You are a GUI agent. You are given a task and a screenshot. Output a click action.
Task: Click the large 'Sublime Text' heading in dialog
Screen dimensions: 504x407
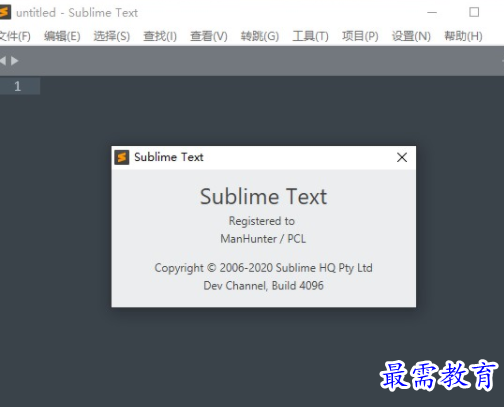pos(263,196)
